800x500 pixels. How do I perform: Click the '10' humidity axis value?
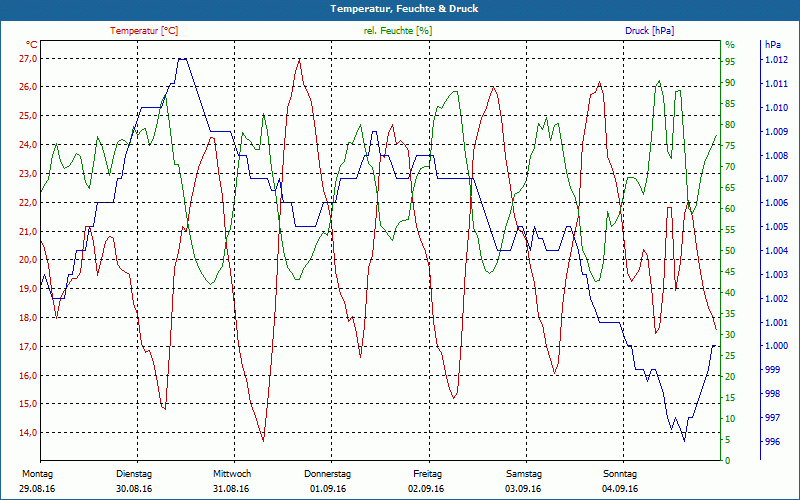(730, 418)
